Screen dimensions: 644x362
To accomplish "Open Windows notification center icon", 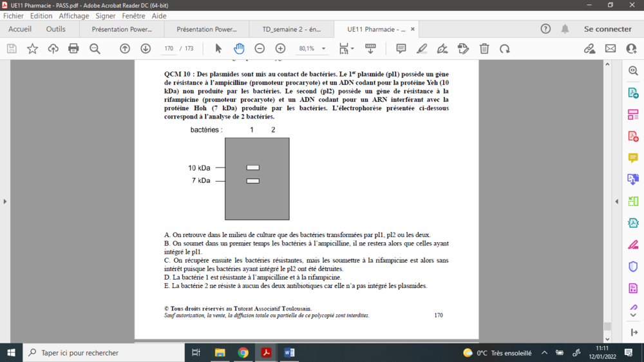I will [x=629, y=352].
